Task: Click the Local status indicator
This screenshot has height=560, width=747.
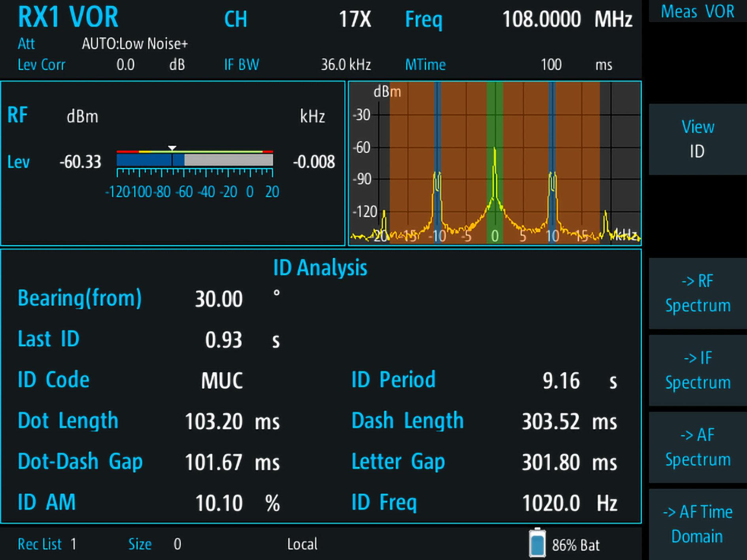Action: coord(302,544)
